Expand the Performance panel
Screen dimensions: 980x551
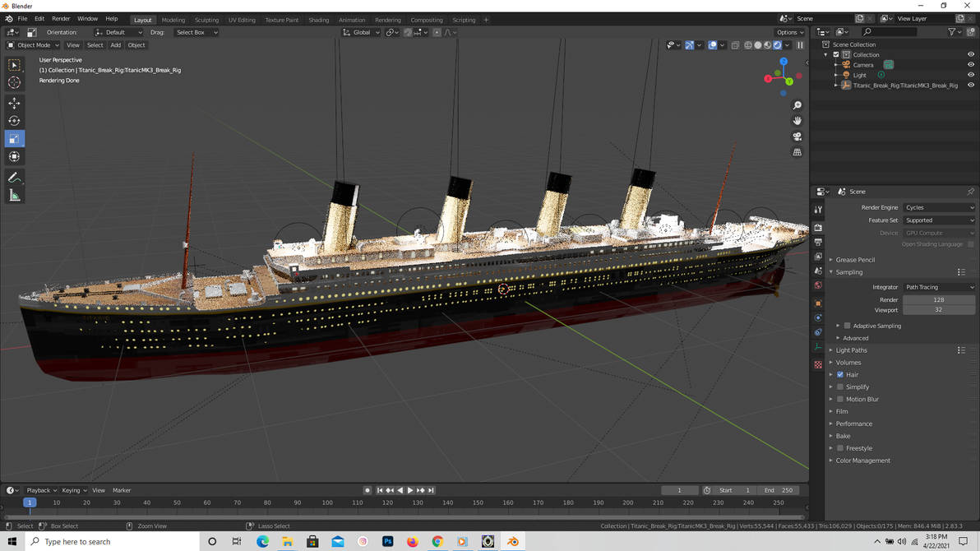click(x=853, y=424)
